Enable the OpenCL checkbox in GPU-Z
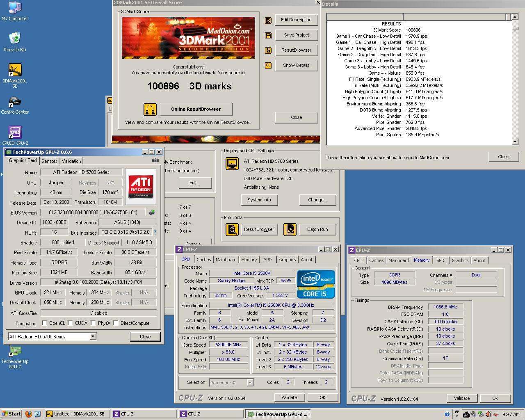The image size is (525, 420). click(44, 323)
